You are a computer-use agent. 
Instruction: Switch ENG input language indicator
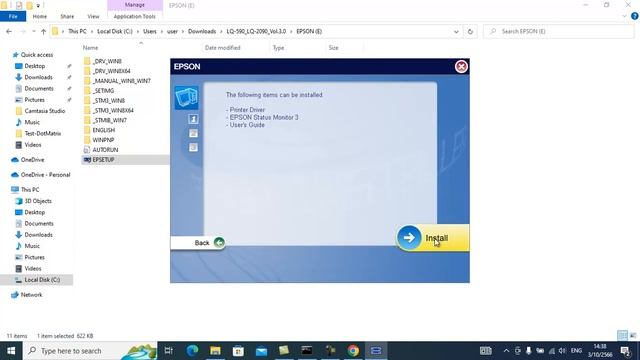point(576,351)
